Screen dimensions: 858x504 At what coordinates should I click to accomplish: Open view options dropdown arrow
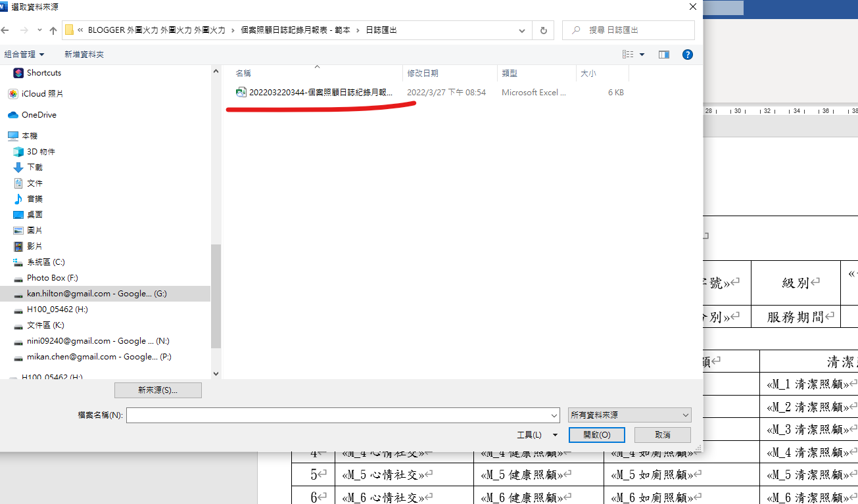pos(642,55)
